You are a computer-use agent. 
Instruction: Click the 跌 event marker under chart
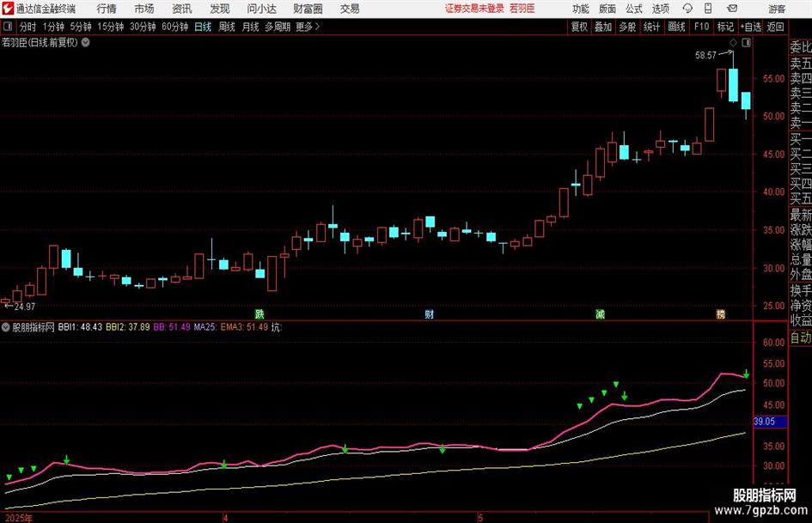[x=259, y=314]
